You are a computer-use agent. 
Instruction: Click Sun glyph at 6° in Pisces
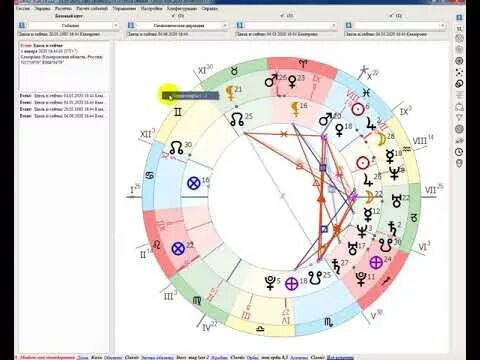tap(358, 109)
